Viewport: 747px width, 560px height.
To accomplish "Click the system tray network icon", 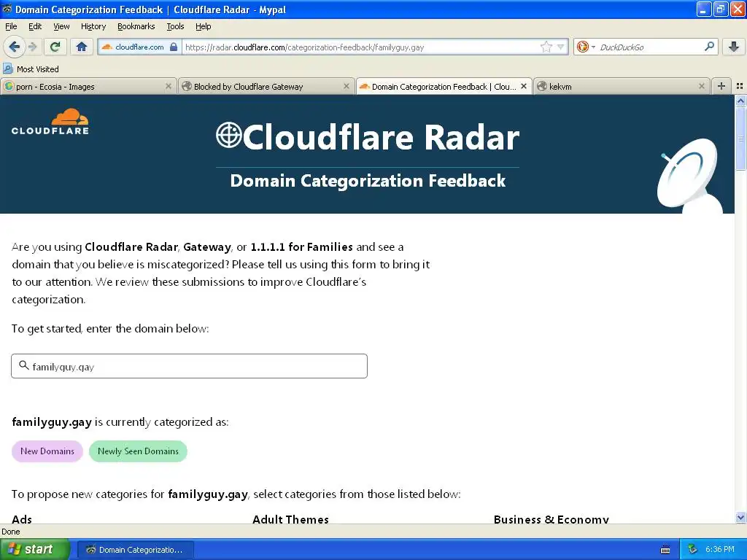I will 692,550.
